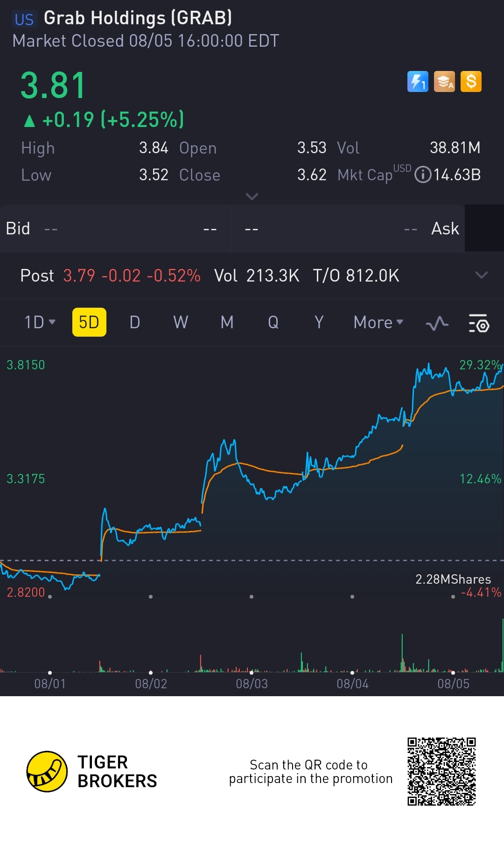Select the 5D chart tab
Screen dimensions: 504x847
(x=89, y=322)
